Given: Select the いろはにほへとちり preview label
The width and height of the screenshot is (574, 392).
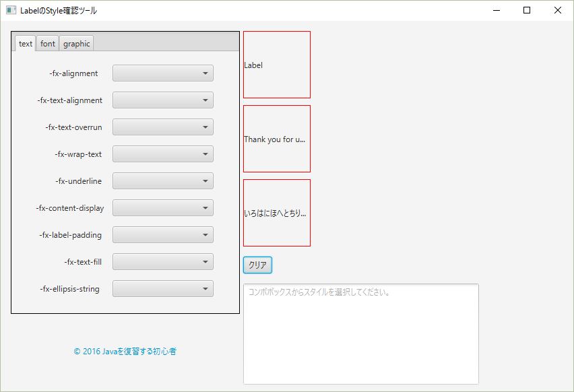Looking at the screenshot, I should pyautogui.click(x=276, y=212).
